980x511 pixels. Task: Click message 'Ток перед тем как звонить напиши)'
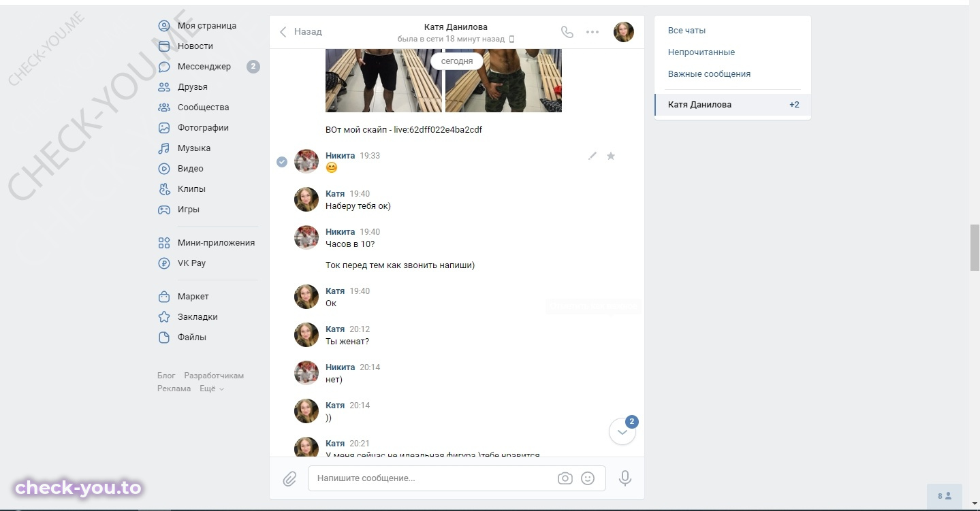pyautogui.click(x=400, y=265)
